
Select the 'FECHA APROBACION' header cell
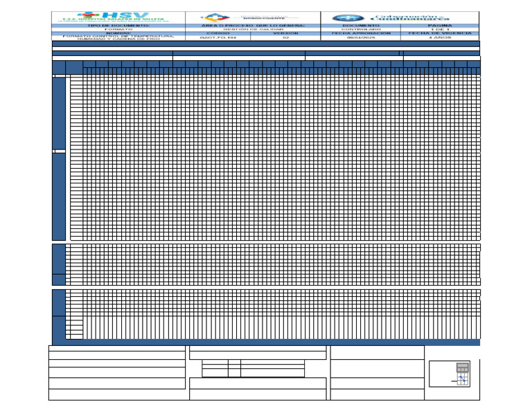361,33
